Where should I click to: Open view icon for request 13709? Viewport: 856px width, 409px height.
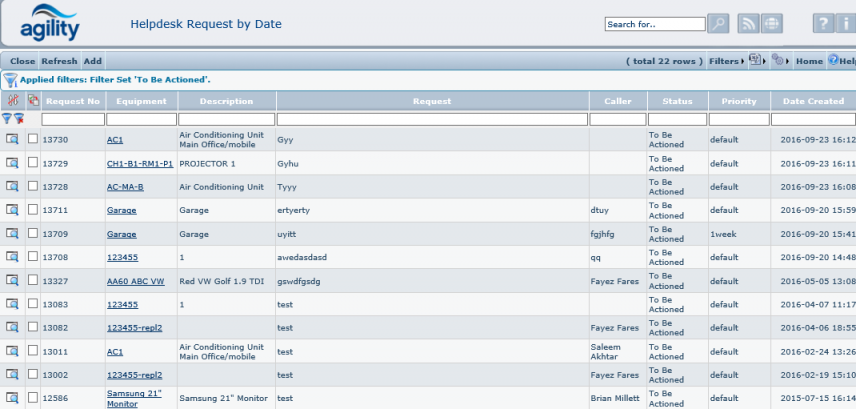click(x=12, y=234)
